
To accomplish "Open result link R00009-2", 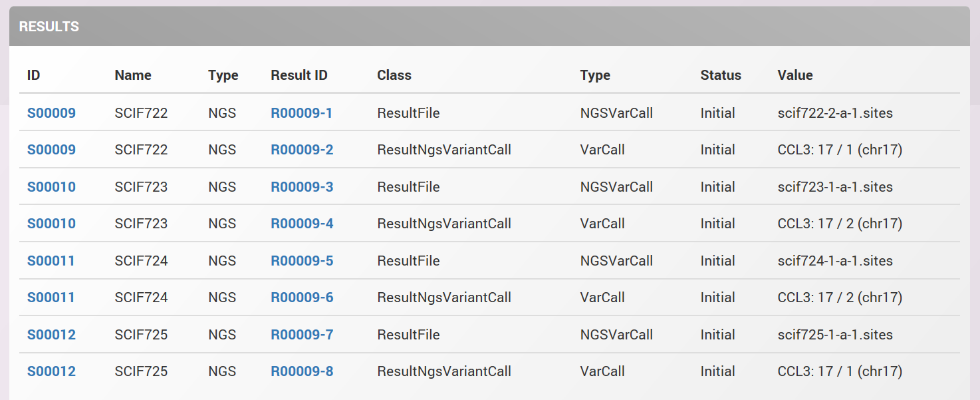I will [302, 150].
